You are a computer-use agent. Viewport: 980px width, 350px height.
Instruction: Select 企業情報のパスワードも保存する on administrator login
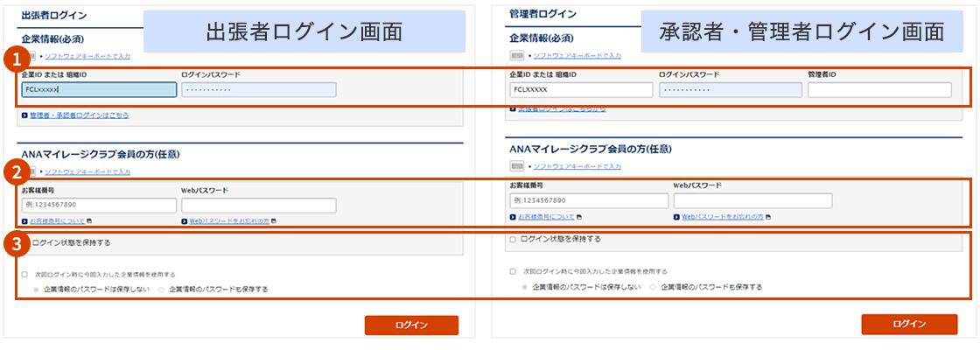click(x=653, y=287)
